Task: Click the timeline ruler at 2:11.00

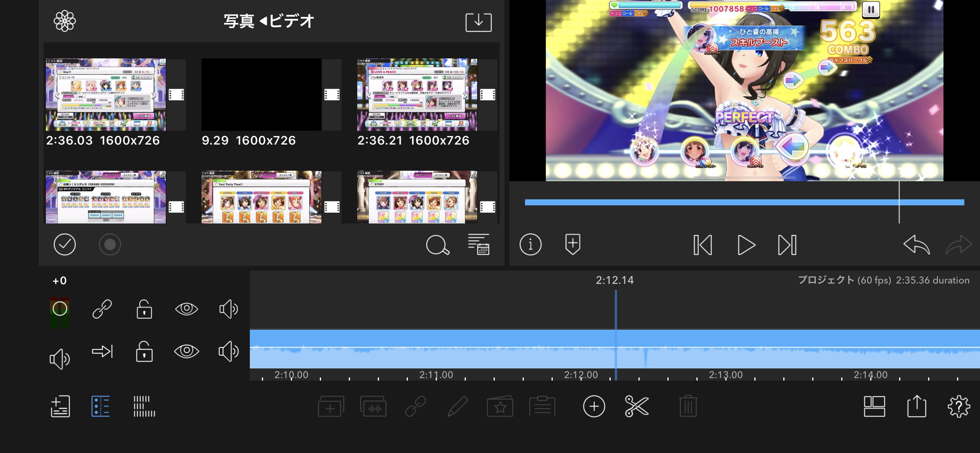Action: (x=436, y=375)
